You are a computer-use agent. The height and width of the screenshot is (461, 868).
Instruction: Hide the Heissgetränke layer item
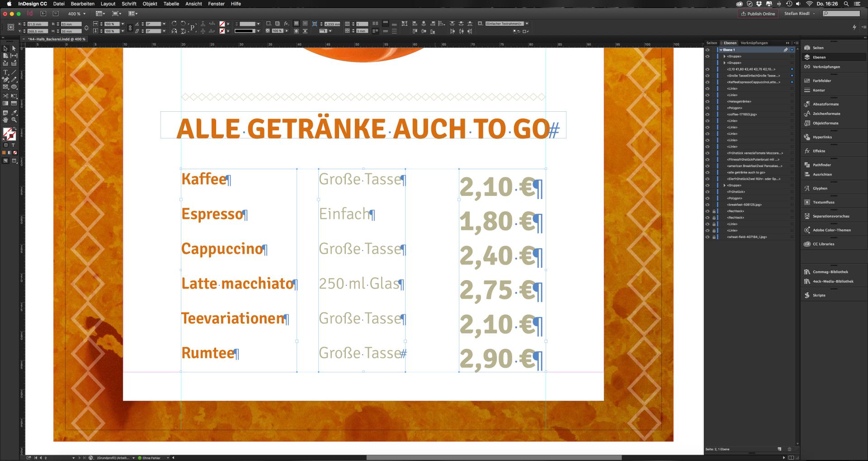pos(708,102)
